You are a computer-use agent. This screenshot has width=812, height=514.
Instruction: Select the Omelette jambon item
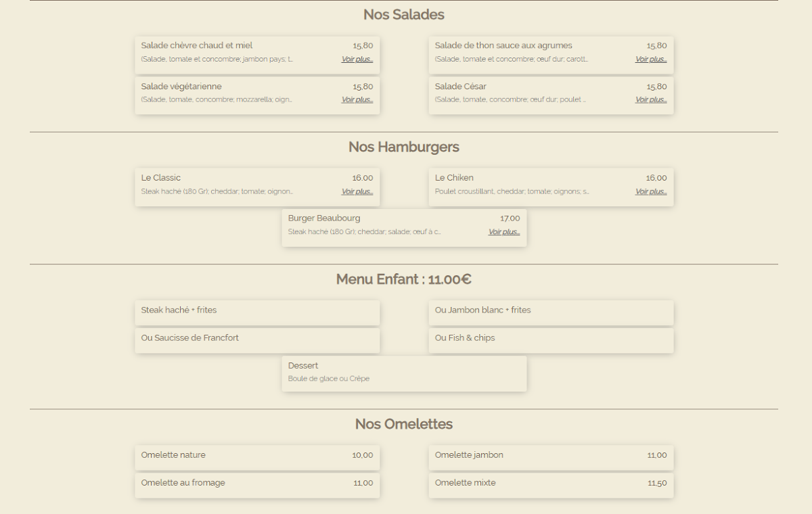pos(551,457)
